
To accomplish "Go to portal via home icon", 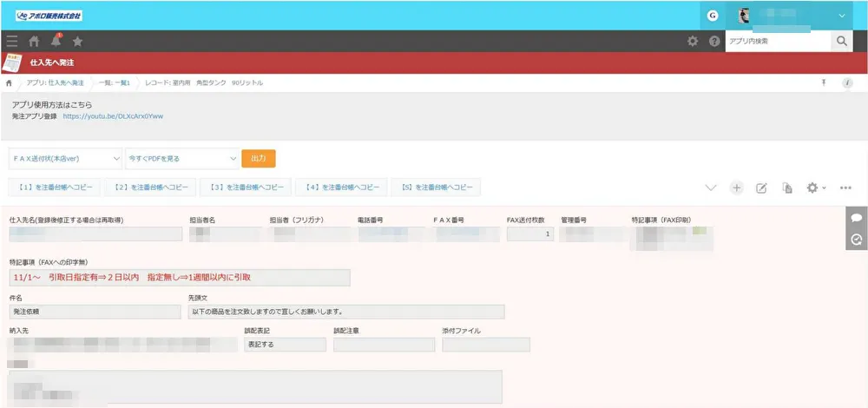I will coord(34,41).
